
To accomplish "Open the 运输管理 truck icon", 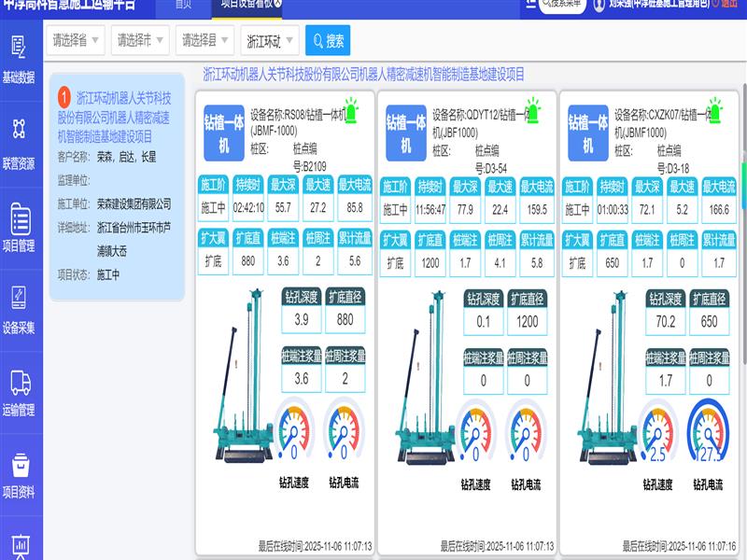I will tap(19, 390).
